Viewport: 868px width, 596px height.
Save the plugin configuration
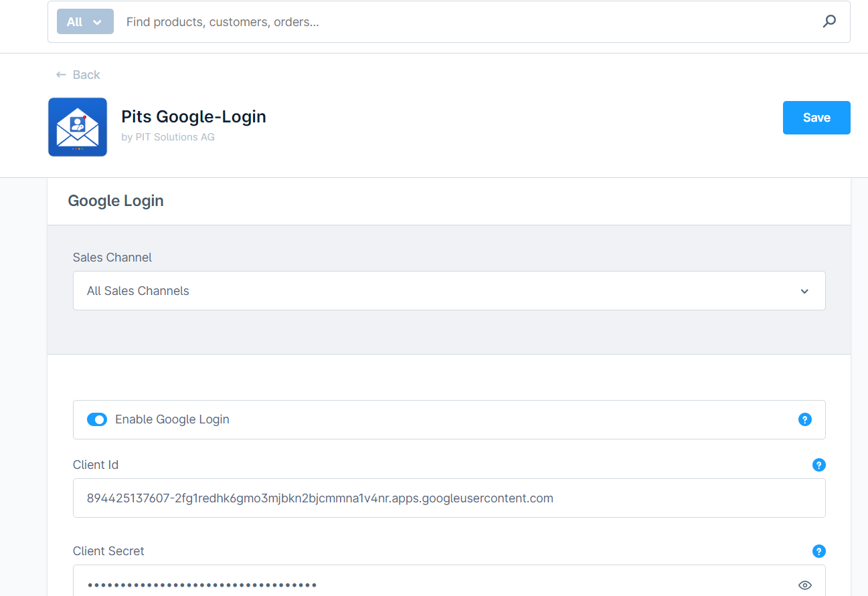click(816, 118)
